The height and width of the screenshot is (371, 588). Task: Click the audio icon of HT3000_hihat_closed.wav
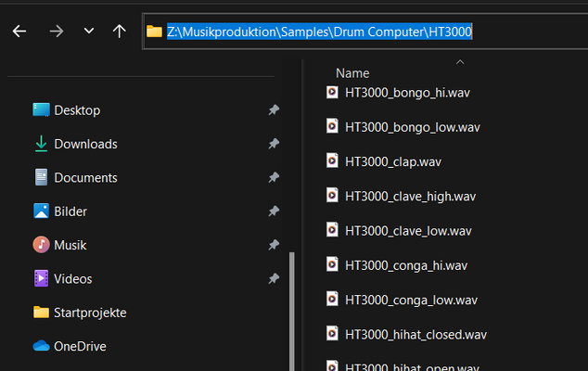(x=332, y=333)
